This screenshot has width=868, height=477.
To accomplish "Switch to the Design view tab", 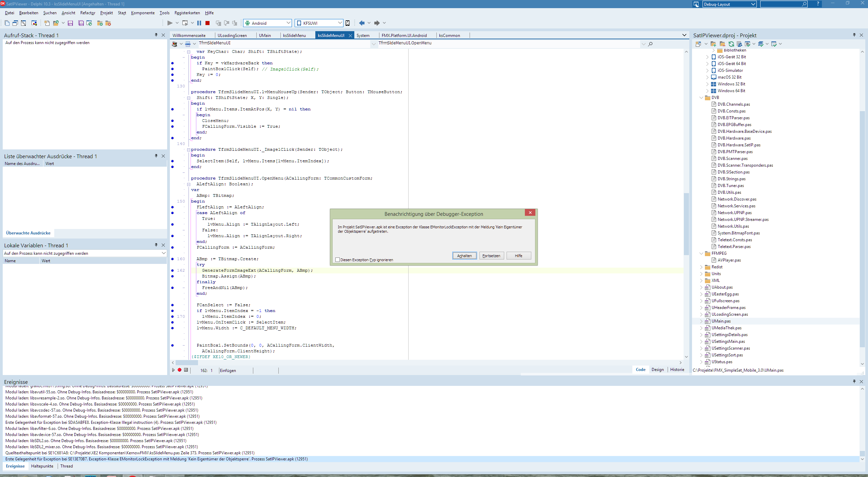I will (x=657, y=369).
